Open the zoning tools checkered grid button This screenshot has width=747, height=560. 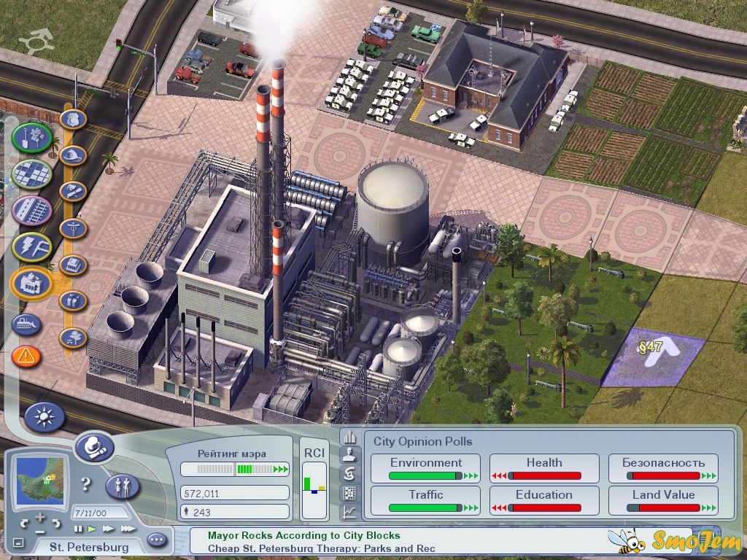point(32,174)
